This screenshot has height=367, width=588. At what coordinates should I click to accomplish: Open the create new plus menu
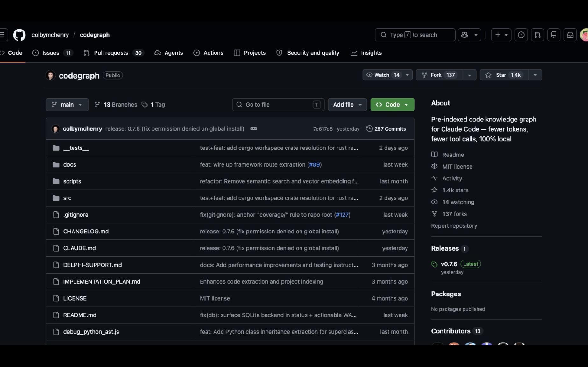[x=501, y=35]
